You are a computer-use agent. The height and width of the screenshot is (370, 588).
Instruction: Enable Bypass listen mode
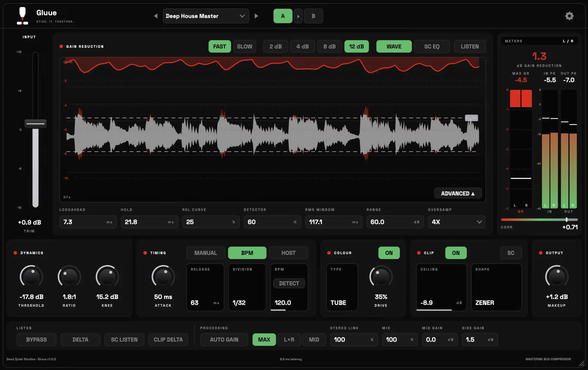click(x=36, y=339)
